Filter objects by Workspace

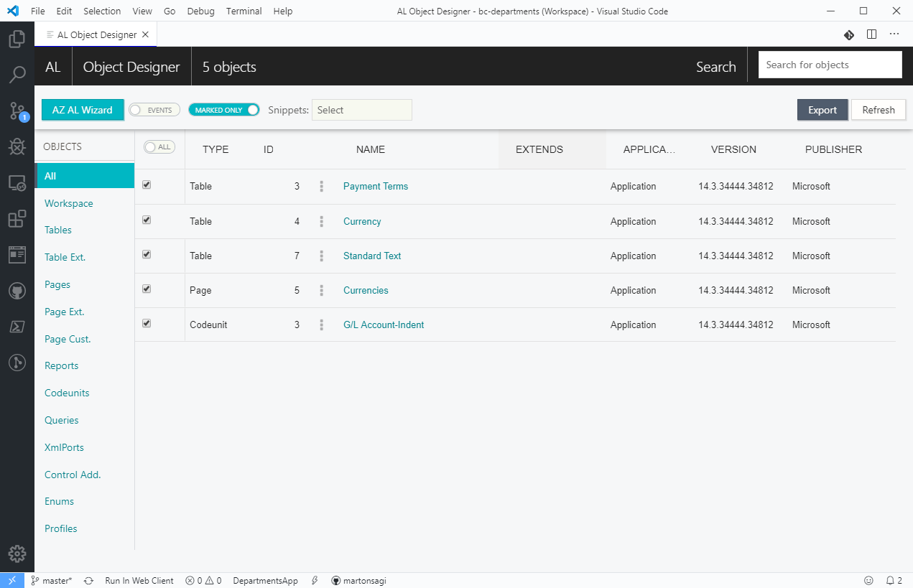pos(69,204)
